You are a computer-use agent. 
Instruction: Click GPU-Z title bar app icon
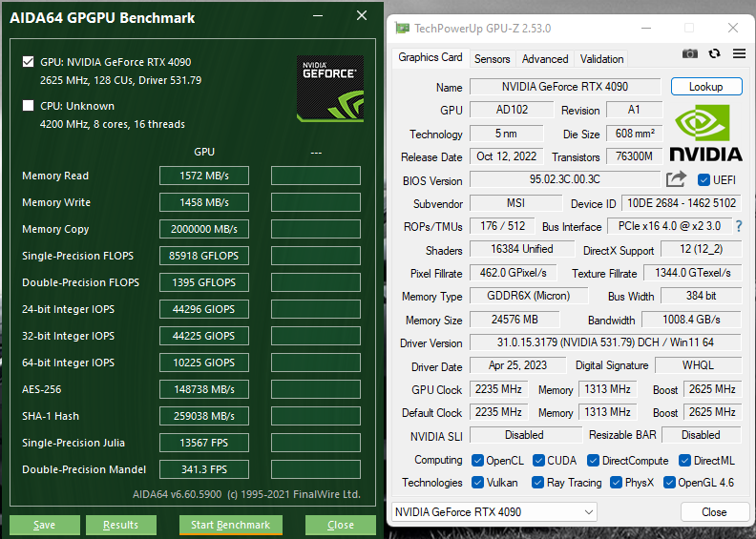[x=402, y=28]
